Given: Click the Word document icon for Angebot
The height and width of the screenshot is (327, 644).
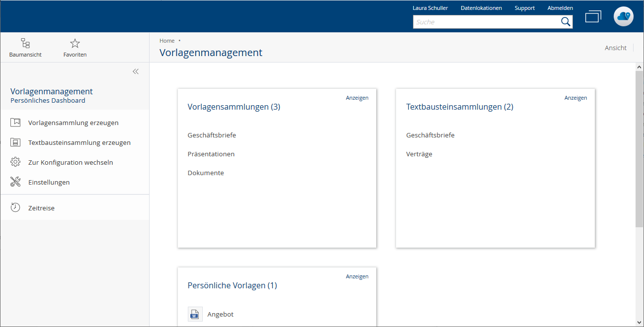Looking at the screenshot, I should point(195,314).
